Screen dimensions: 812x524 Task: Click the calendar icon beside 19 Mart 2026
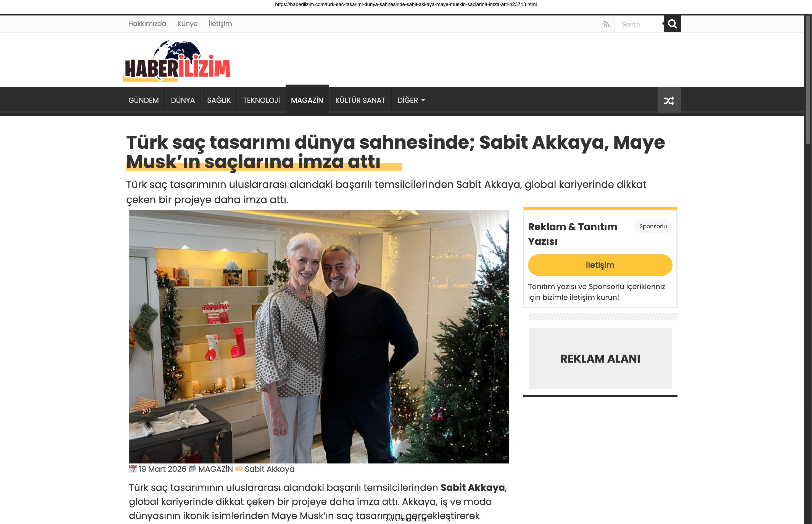(133, 469)
